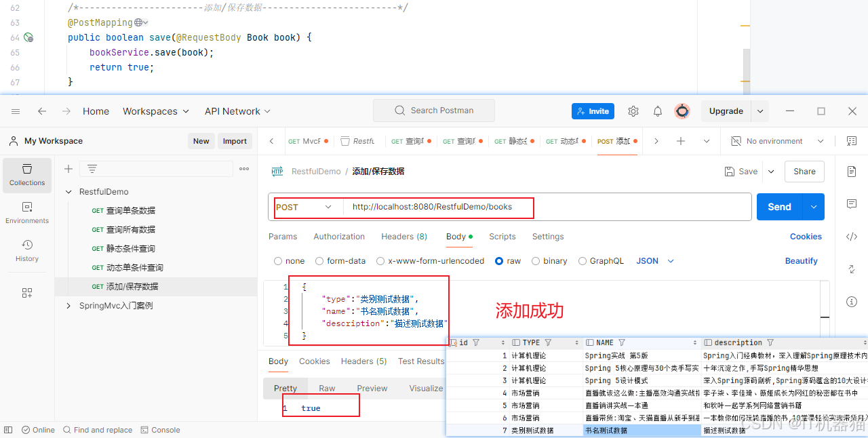
Task: Click the Send button
Action: click(780, 207)
